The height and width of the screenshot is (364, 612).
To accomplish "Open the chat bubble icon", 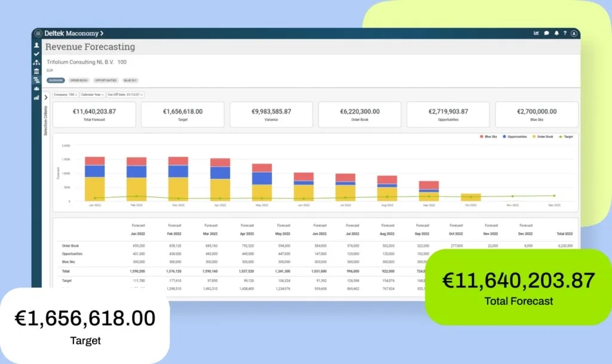I will coord(546,33).
